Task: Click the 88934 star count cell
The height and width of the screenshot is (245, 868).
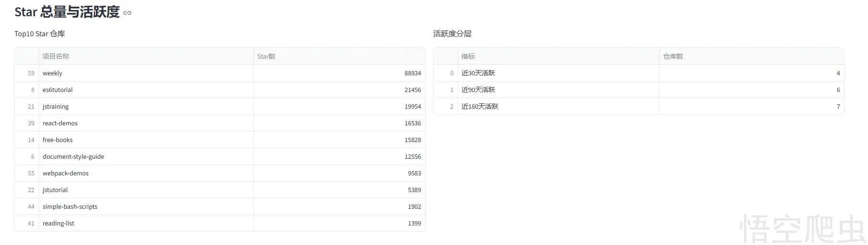Action: click(x=412, y=73)
